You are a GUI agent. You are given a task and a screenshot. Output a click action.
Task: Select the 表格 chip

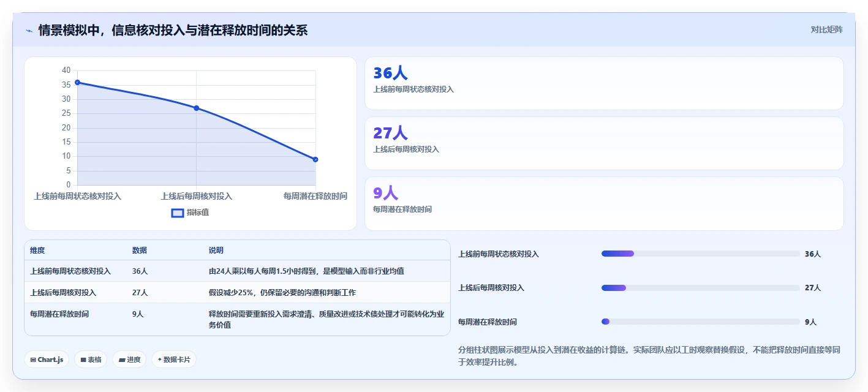(x=91, y=360)
